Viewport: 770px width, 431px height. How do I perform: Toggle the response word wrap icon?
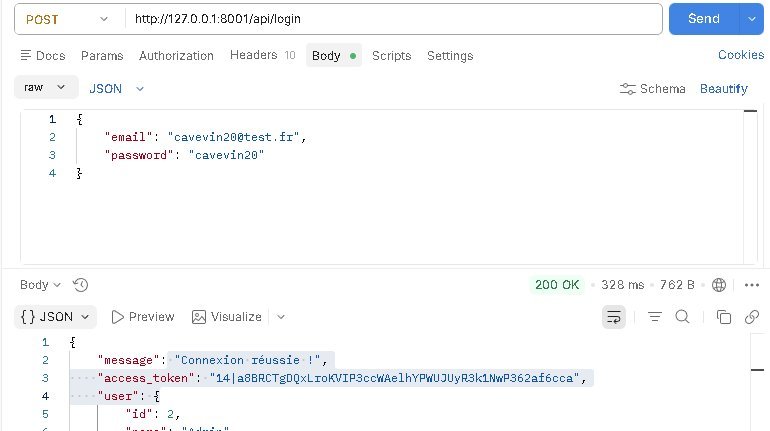tap(614, 317)
